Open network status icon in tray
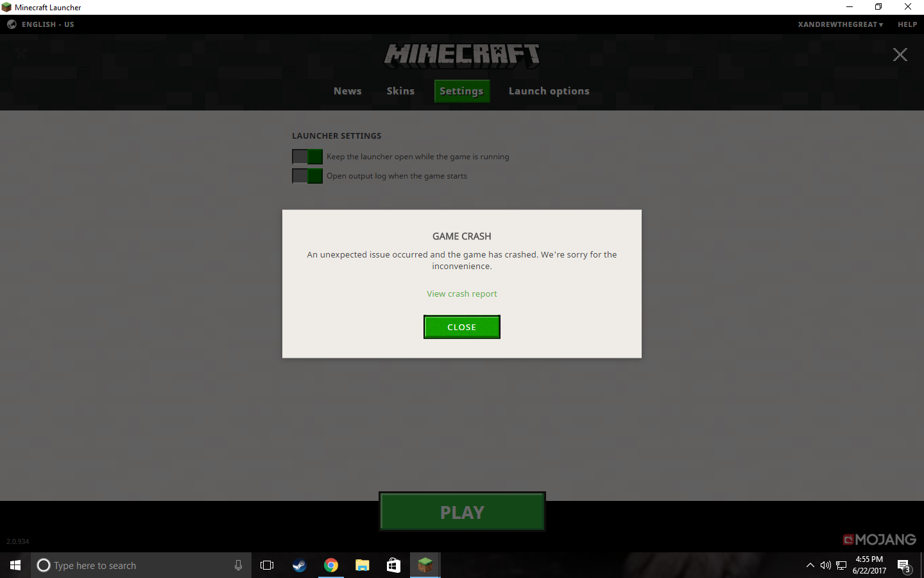This screenshot has height=578, width=924. [841, 565]
